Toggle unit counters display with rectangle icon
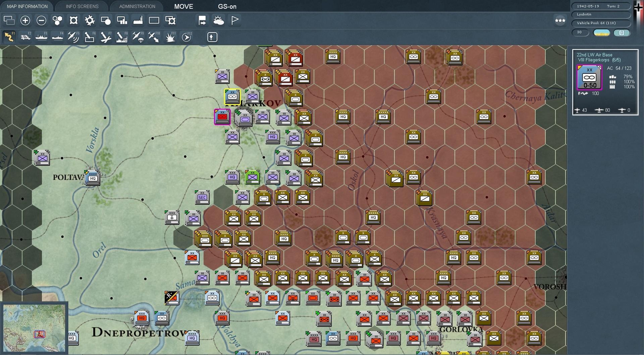This screenshot has height=355, width=644. click(154, 20)
